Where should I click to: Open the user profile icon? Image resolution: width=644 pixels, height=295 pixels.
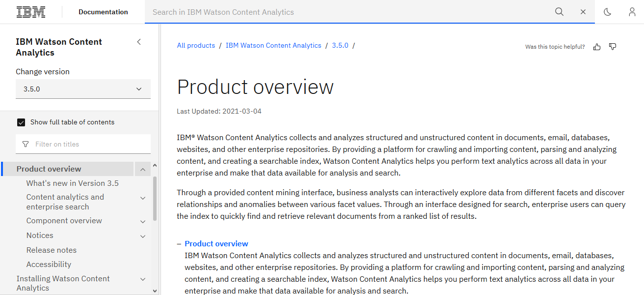click(632, 11)
